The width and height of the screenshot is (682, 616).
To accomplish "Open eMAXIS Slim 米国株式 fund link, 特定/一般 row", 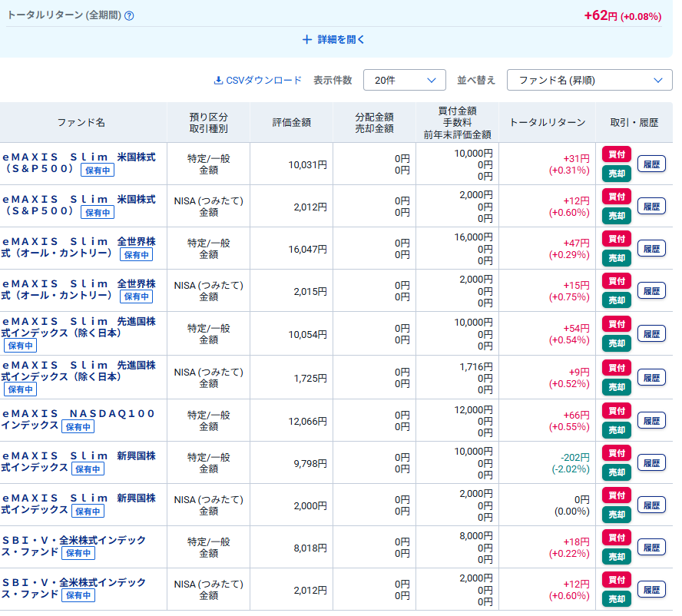I will [x=79, y=163].
